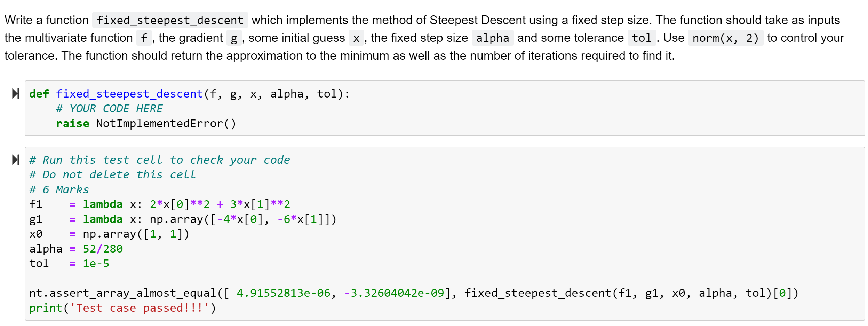Click the Test case passed print statement

122,308
